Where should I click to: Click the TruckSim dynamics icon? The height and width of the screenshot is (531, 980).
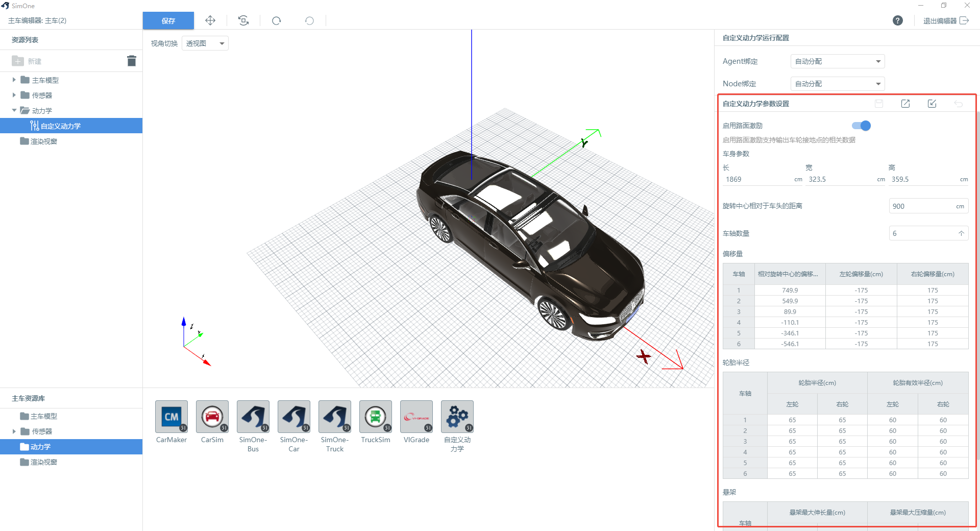click(x=376, y=417)
